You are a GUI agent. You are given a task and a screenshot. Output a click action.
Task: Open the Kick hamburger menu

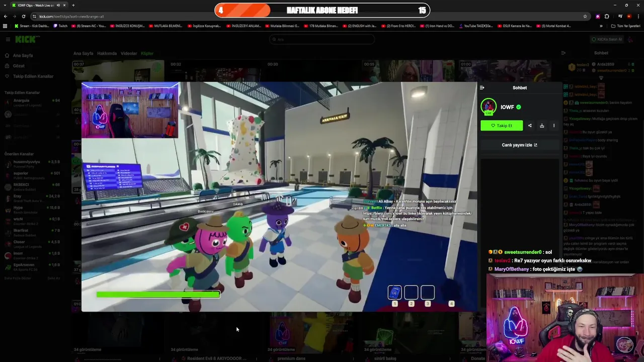[x=8, y=39]
